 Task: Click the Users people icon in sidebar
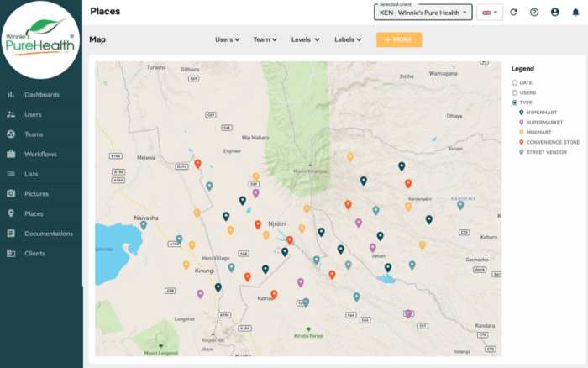coord(11,114)
